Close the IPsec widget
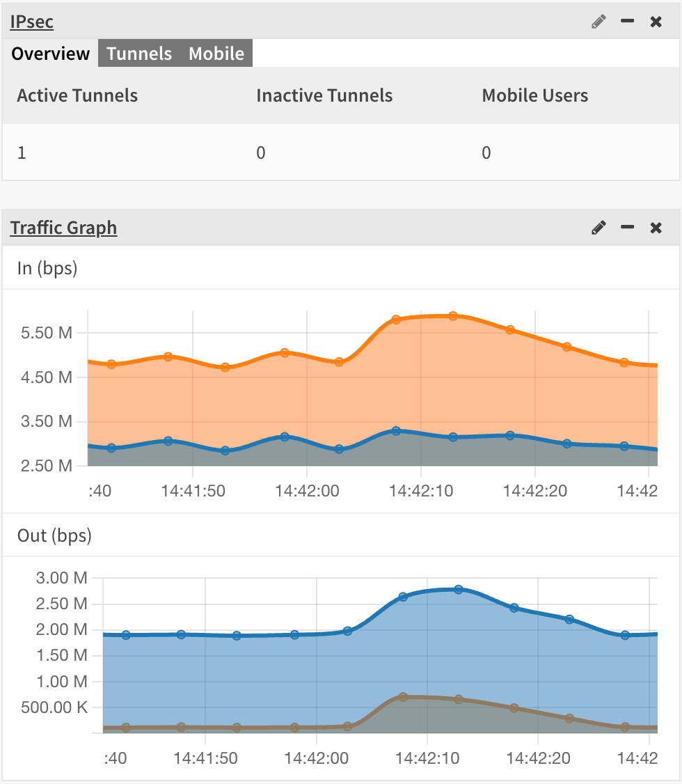Image resolution: width=682 pixels, height=784 pixels. 655,22
